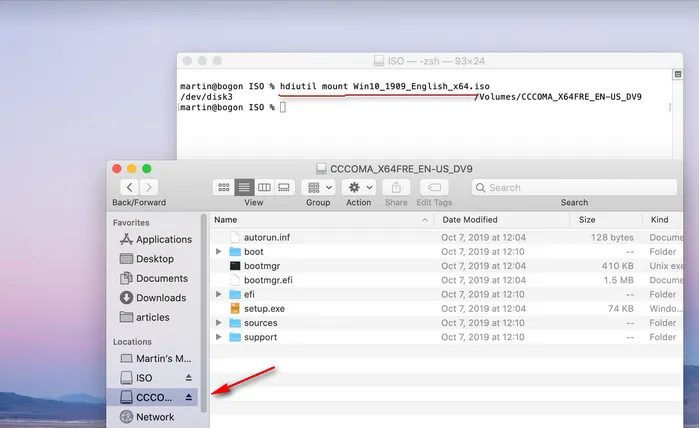
Task: Open the Action gear dropdown menu
Action: pos(358,187)
